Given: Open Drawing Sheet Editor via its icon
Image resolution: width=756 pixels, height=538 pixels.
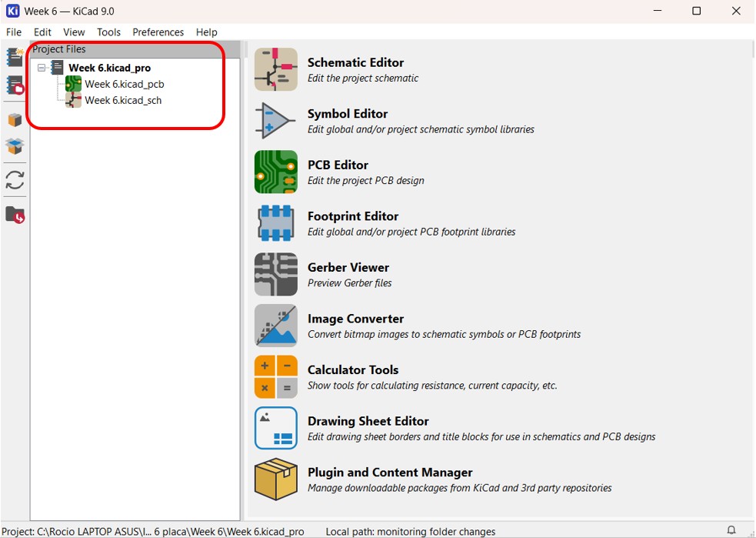Looking at the screenshot, I should click(276, 428).
